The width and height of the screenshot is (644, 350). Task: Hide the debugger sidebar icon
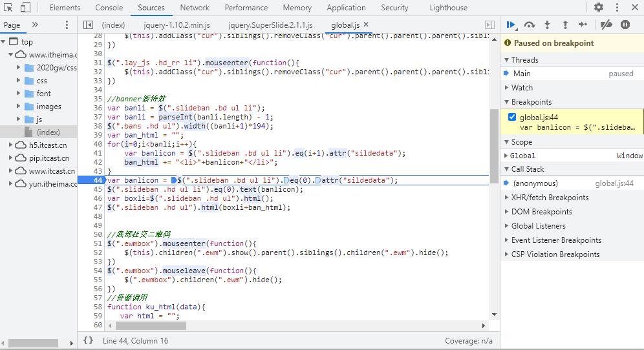pos(489,25)
